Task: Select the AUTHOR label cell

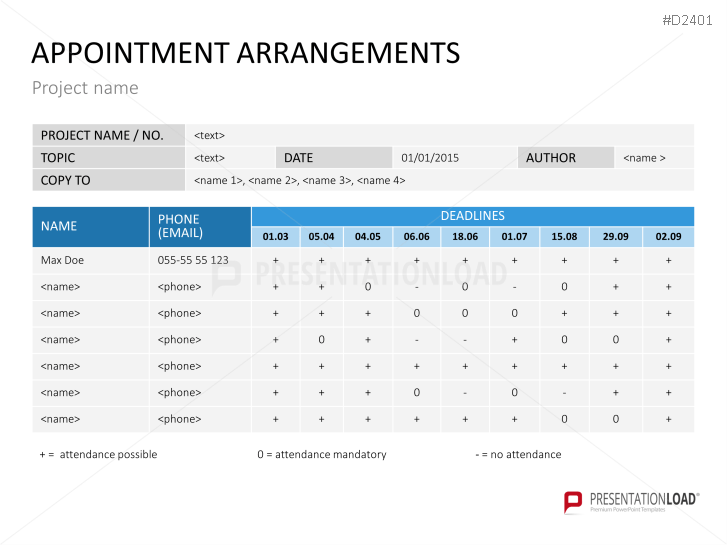Action: pyautogui.click(x=566, y=157)
